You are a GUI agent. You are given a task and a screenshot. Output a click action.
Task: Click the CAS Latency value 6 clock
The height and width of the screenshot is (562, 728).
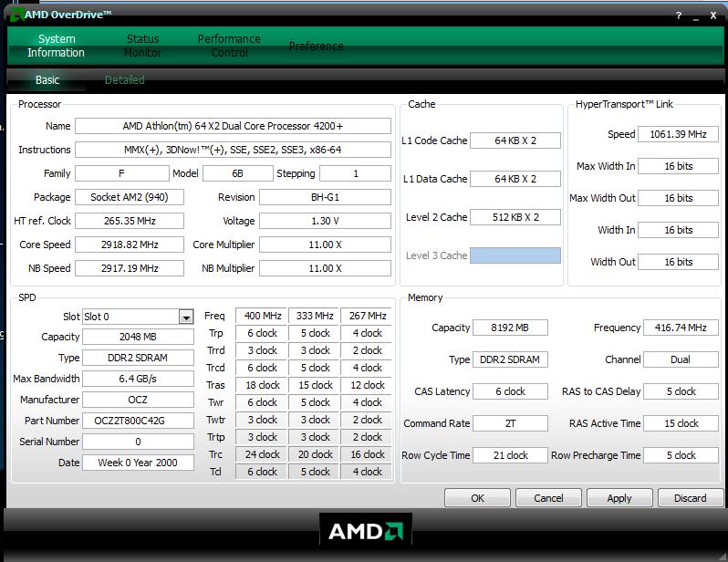(x=510, y=391)
